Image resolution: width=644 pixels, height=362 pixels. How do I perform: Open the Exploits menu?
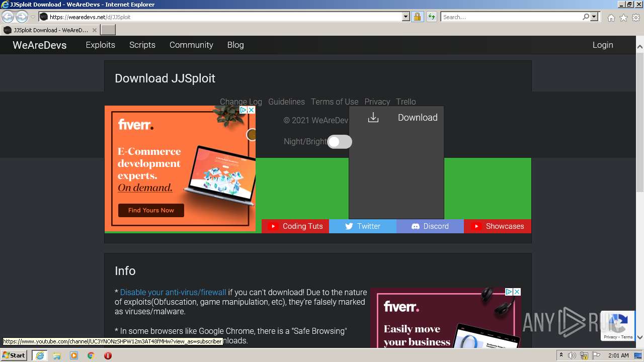[x=101, y=45]
